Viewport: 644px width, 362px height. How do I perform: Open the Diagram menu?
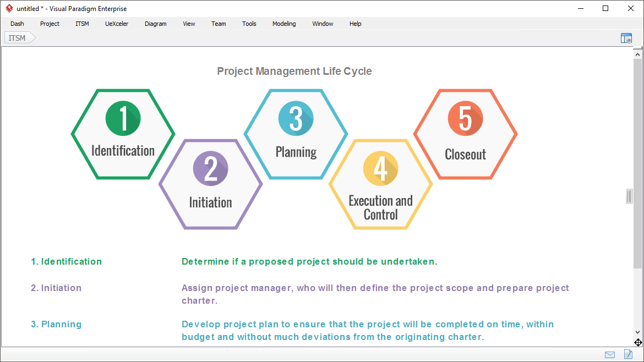(155, 24)
